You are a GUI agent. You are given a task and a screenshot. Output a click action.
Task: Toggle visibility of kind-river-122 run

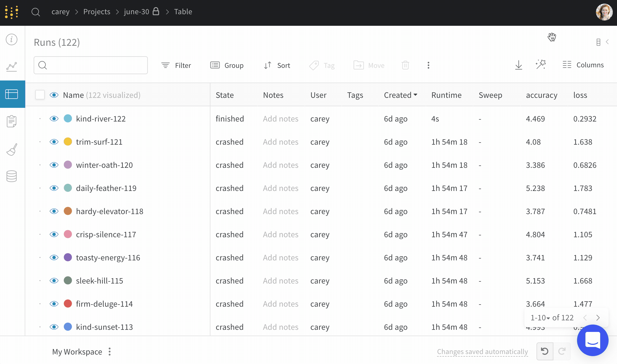[54, 119]
